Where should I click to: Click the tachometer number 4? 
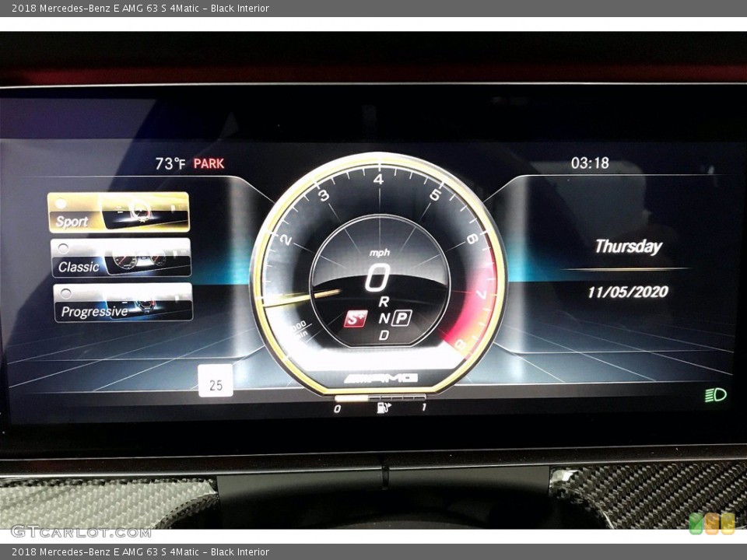(379, 179)
